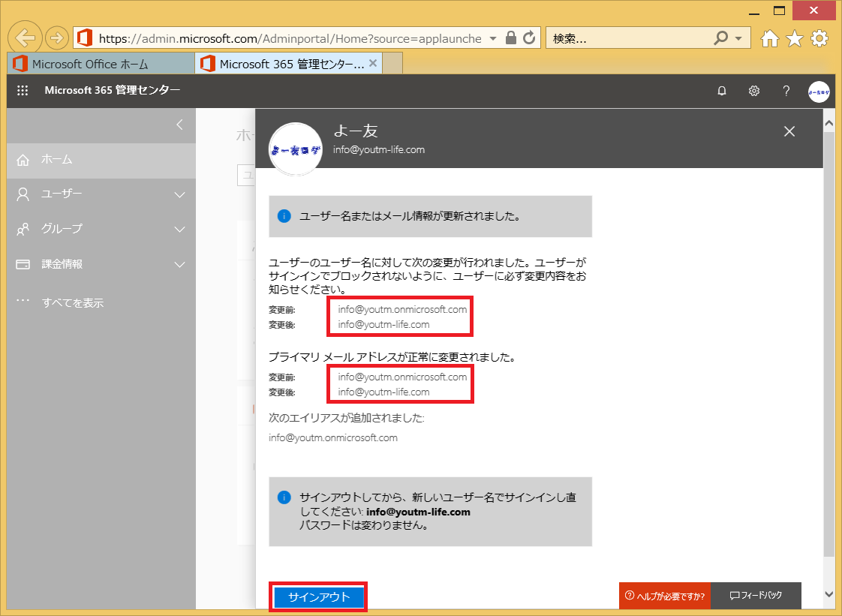Click the bold info@youtm-life.com username
The width and height of the screenshot is (842, 616).
[418, 512]
